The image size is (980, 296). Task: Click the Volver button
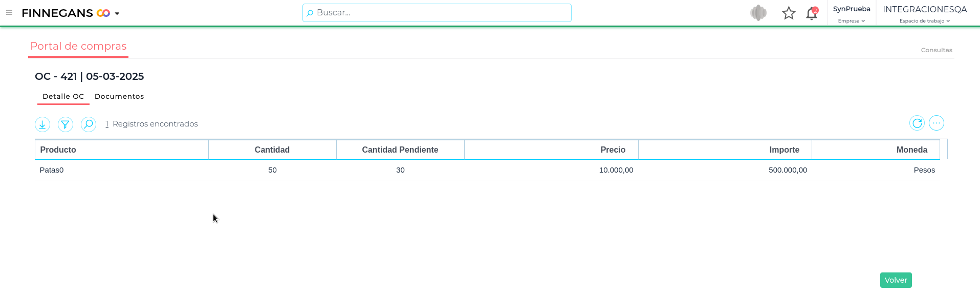[x=896, y=280]
